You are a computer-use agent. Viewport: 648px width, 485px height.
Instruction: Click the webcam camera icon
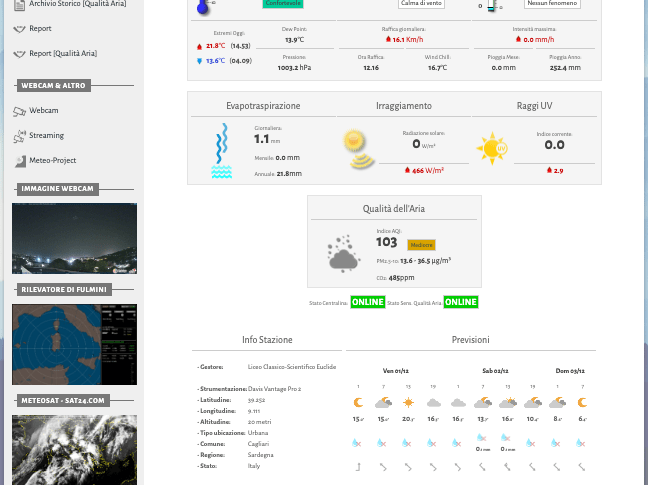(19, 112)
